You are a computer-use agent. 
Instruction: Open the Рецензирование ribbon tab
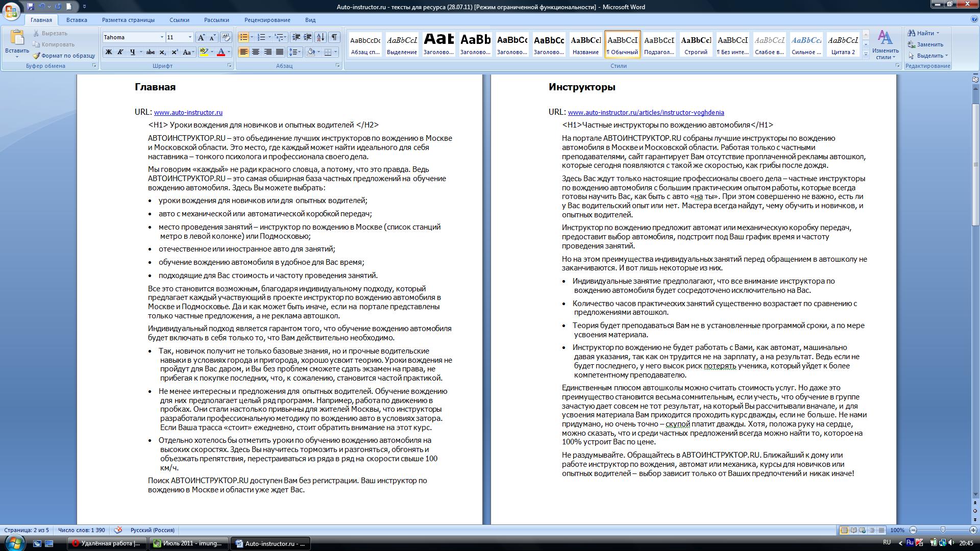267,20
